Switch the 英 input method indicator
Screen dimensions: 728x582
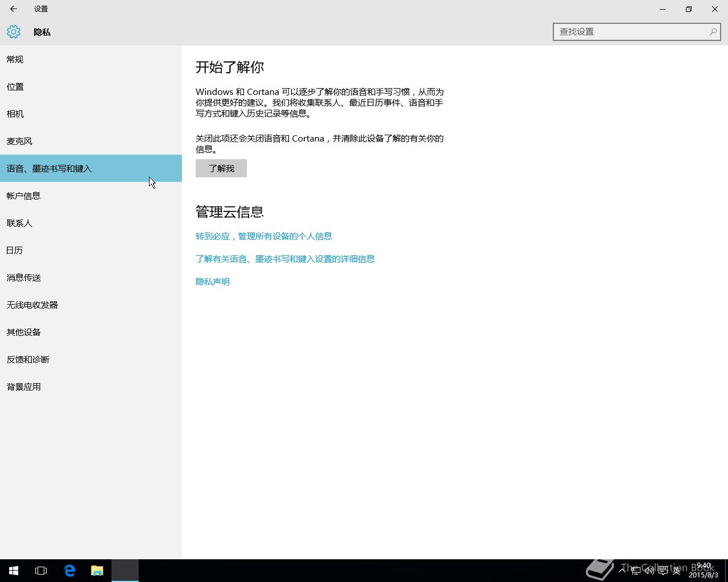pos(676,571)
